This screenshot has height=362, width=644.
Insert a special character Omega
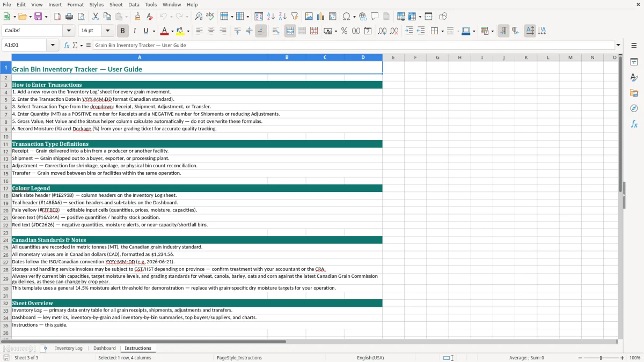[x=346, y=17]
